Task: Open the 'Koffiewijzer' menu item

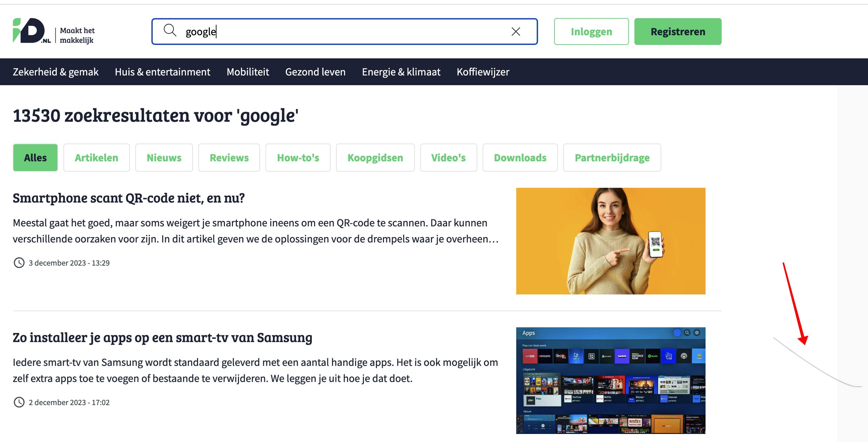Action: click(x=483, y=72)
